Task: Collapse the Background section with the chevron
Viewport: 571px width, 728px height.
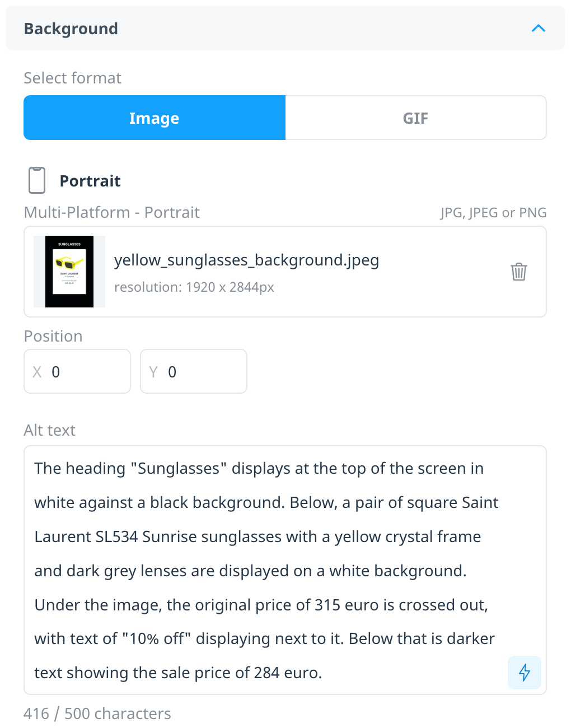Action: [x=538, y=28]
